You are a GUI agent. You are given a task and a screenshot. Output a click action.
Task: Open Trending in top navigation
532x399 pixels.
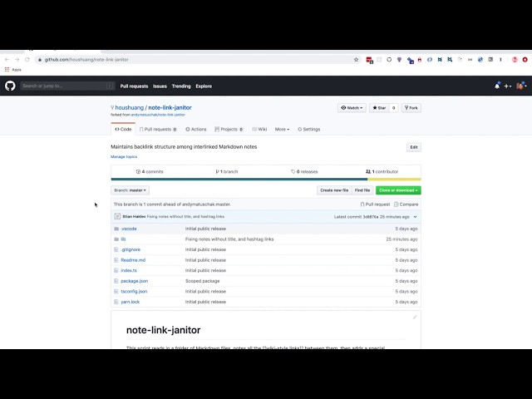click(181, 86)
